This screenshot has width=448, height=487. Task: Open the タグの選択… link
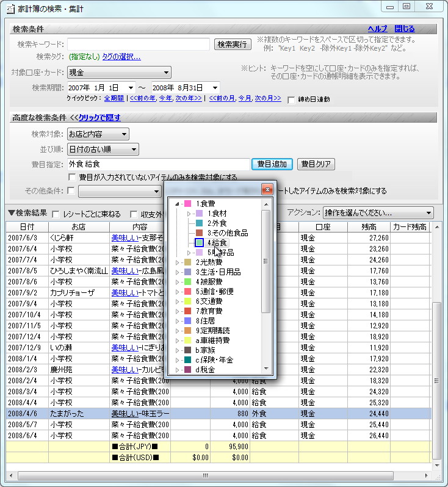coord(121,57)
